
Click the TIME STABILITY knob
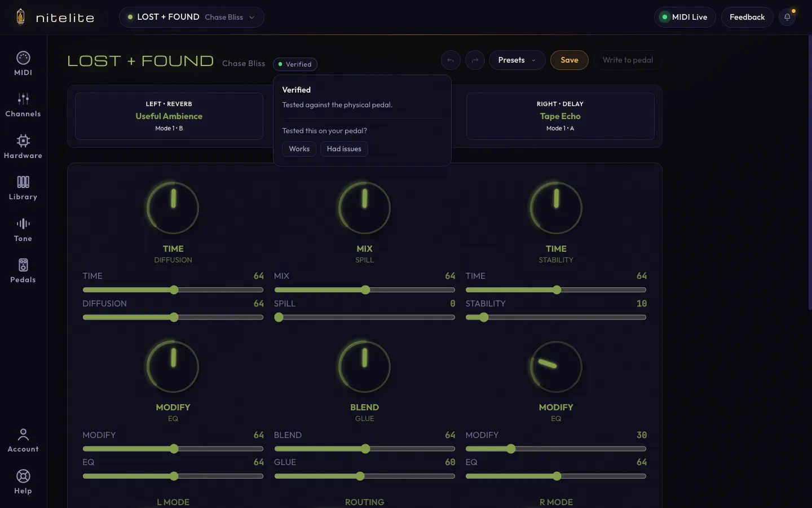[x=556, y=208]
